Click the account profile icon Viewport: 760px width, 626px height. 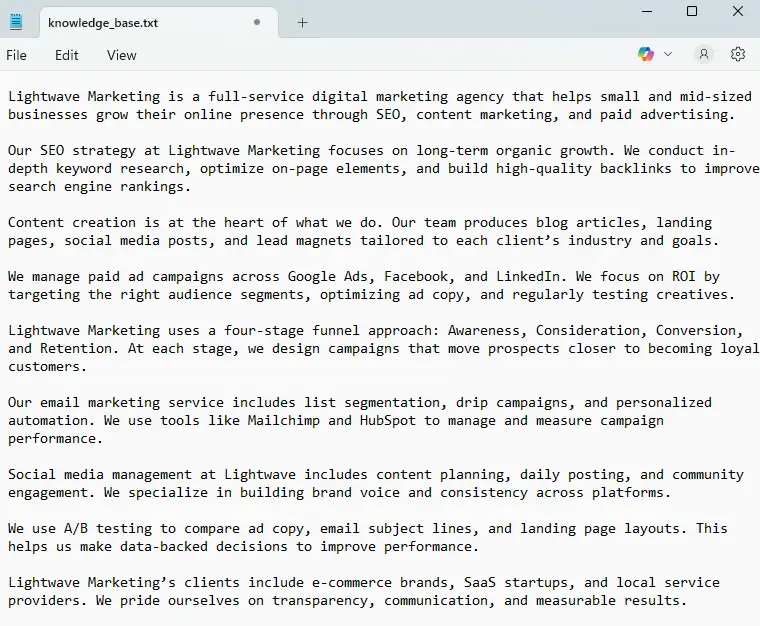(704, 54)
